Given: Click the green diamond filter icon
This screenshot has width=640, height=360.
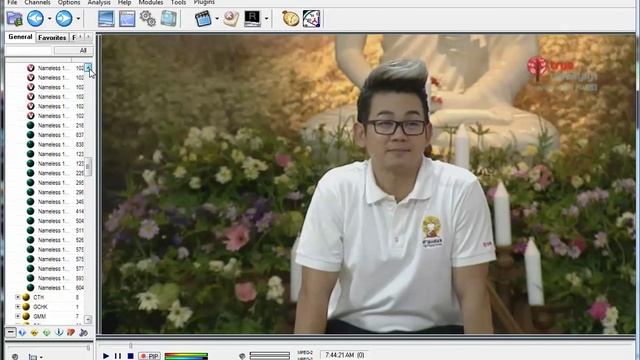Looking at the screenshot, I should click(47, 333).
